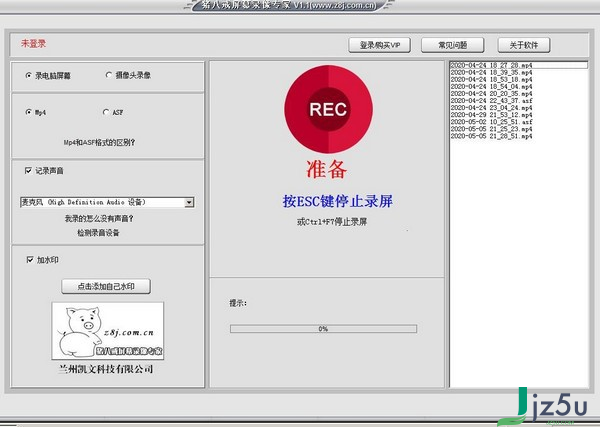Viewport: 600px width, 427px height.
Task: Click the 关于软件 button
Action: tap(524, 45)
